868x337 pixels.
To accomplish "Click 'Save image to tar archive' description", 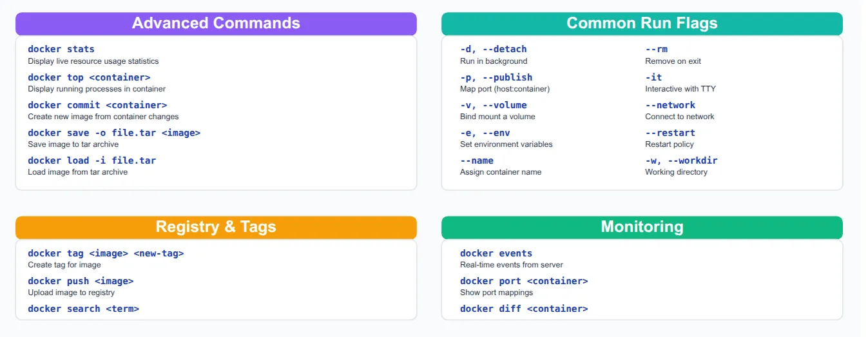I will [73, 144].
